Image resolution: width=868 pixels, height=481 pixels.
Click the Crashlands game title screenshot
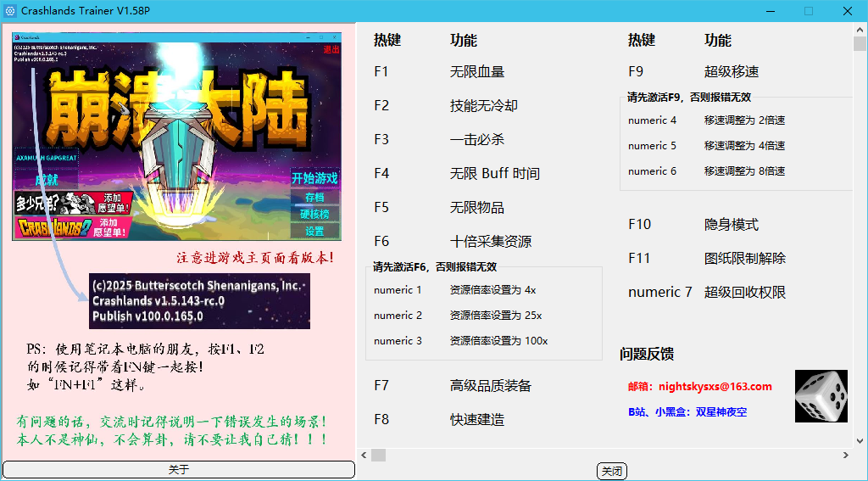(176, 137)
